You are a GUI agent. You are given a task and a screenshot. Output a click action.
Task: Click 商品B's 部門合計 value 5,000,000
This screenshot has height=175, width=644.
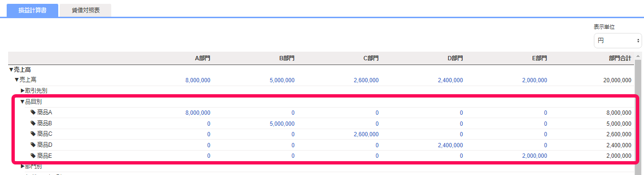click(x=619, y=123)
